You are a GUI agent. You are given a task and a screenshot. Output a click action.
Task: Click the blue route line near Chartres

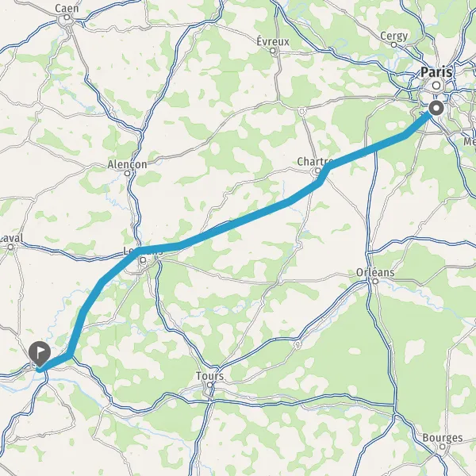[324, 175]
